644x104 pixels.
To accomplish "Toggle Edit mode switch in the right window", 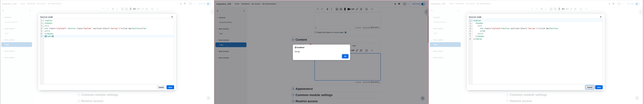I will click(x=637, y=4).
